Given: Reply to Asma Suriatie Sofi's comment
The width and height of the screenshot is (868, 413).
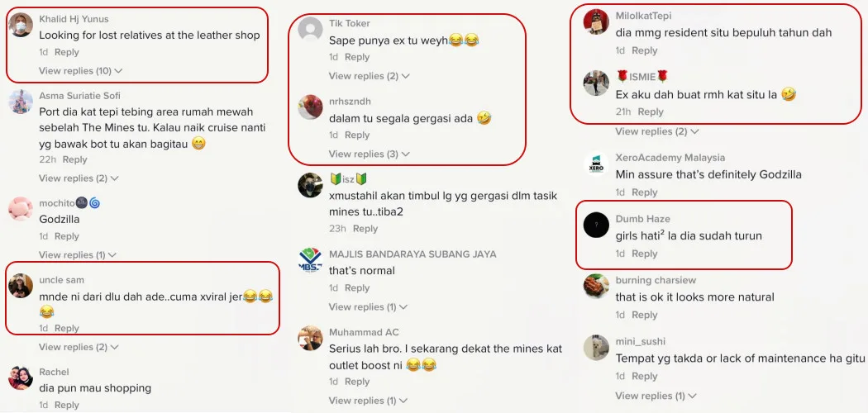Looking at the screenshot, I should coord(74,159).
